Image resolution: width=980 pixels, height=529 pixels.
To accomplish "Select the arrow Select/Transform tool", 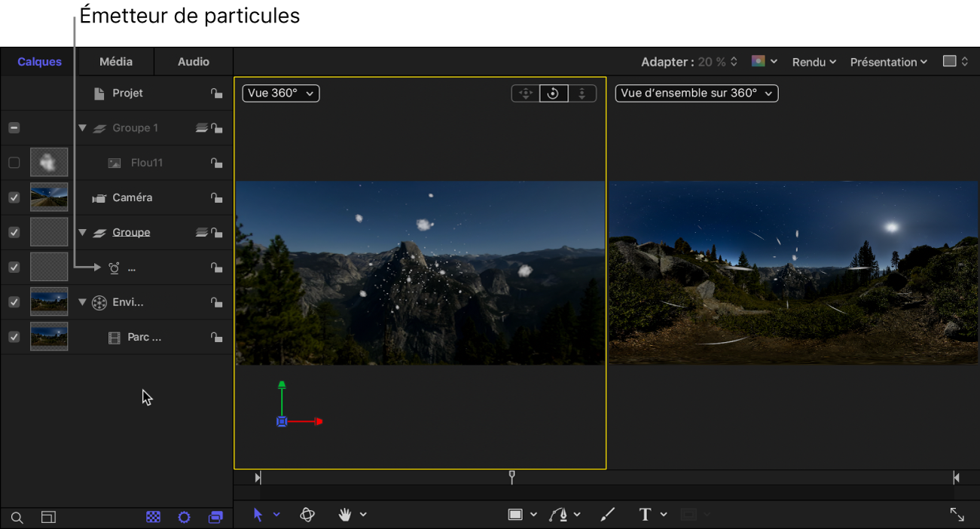I will point(258,515).
